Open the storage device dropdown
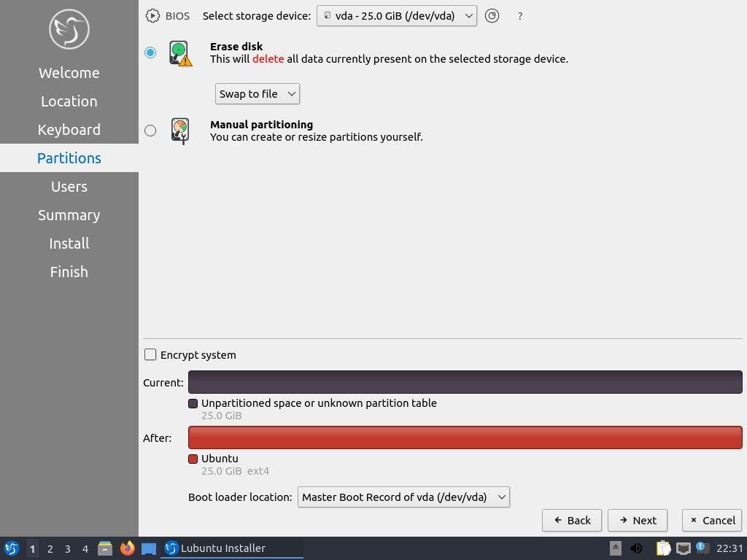Image resolution: width=747 pixels, height=560 pixels. (396, 15)
